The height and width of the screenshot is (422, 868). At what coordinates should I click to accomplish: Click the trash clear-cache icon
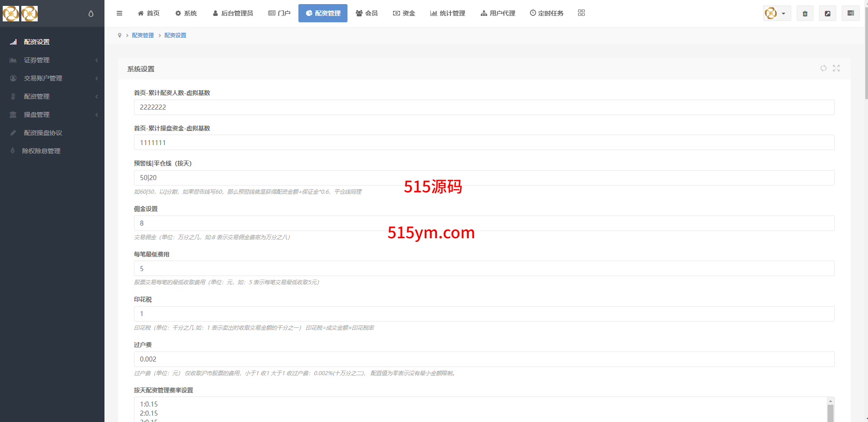805,14
